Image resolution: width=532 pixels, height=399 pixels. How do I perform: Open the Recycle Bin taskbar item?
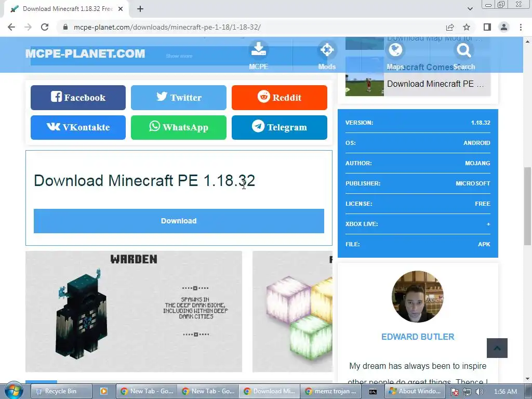[61, 391]
